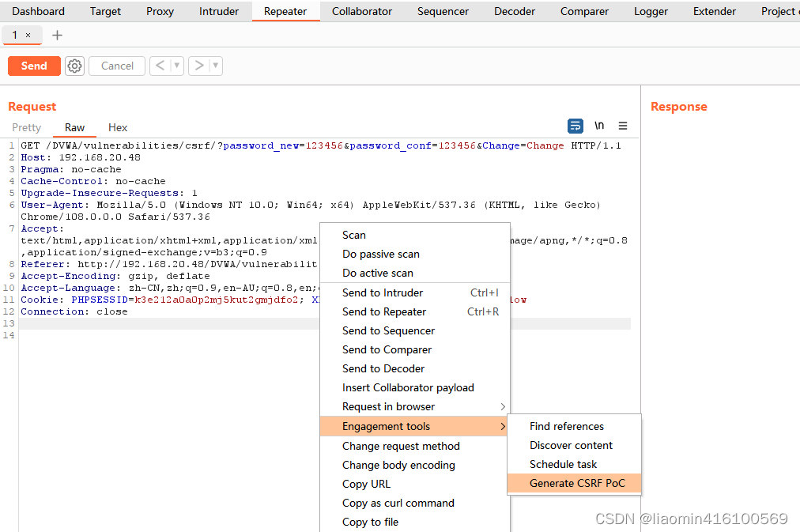Select Send to Sequencer
The width and height of the screenshot is (800, 532).
point(415,330)
